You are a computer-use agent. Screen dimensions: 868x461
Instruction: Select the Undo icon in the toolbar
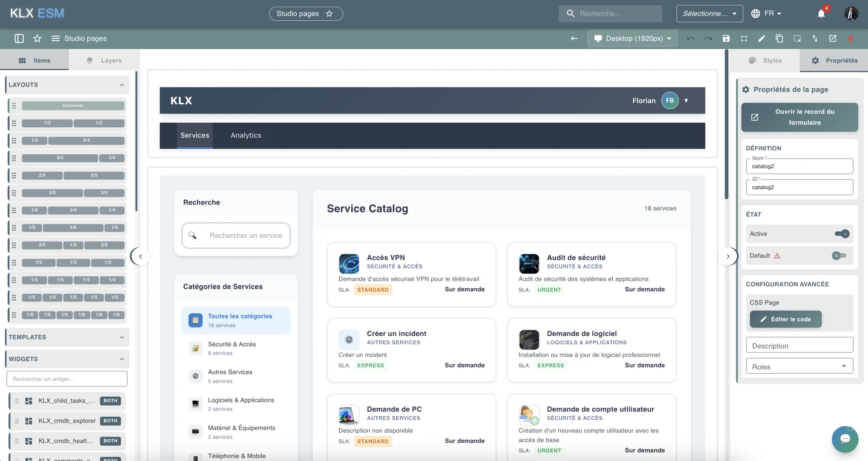click(x=690, y=38)
